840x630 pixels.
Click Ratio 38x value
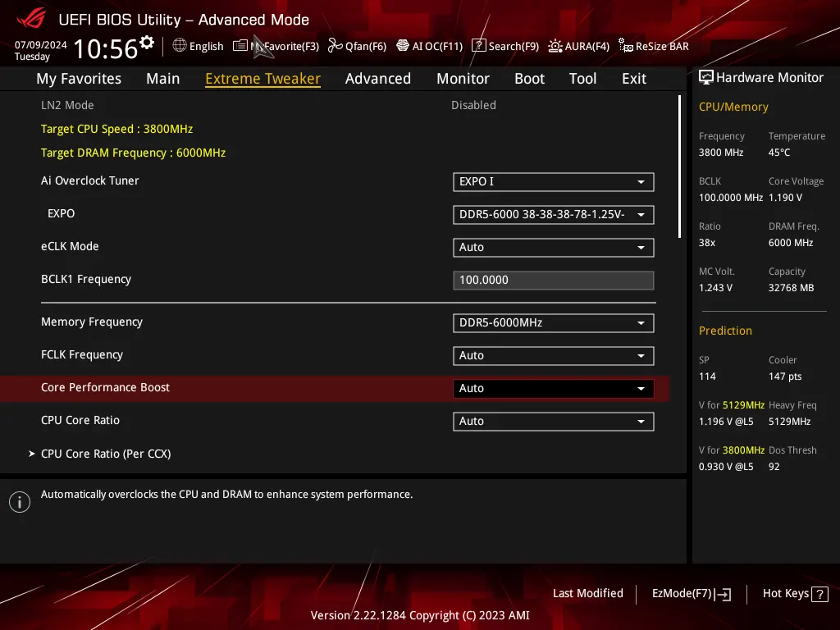tap(707, 242)
